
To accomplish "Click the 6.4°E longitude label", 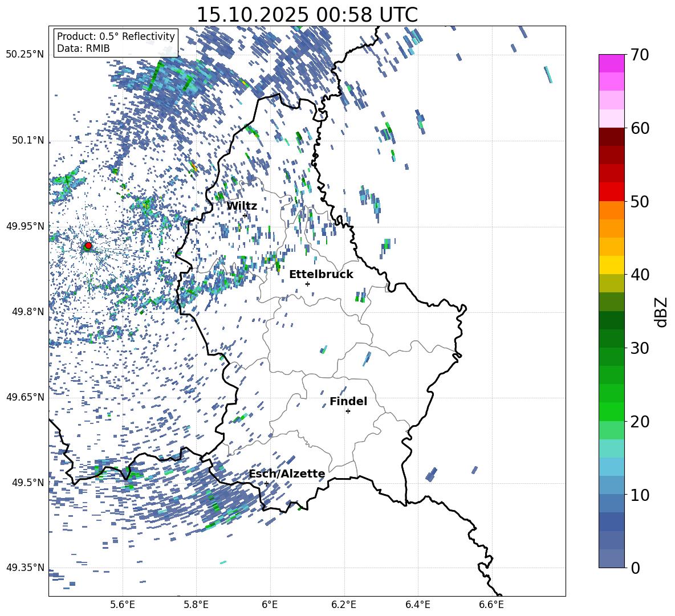I will pyautogui.click(x=417, y=605).
